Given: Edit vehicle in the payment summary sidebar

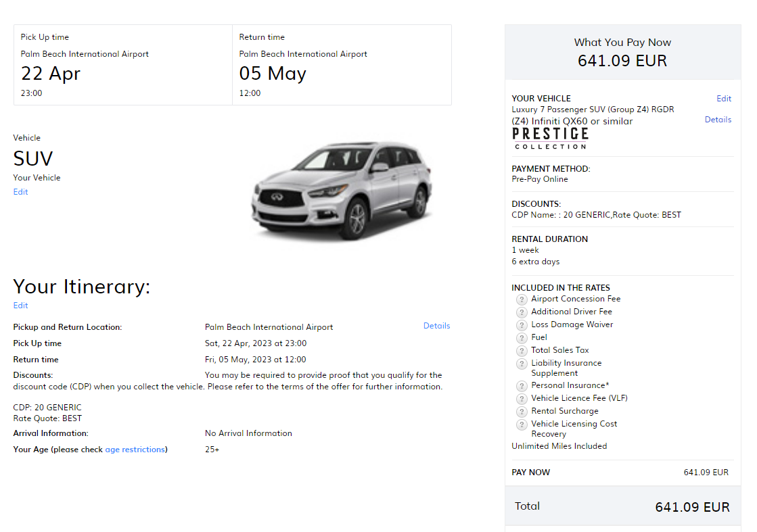Looking at the screenshot, I should point(724,99).
